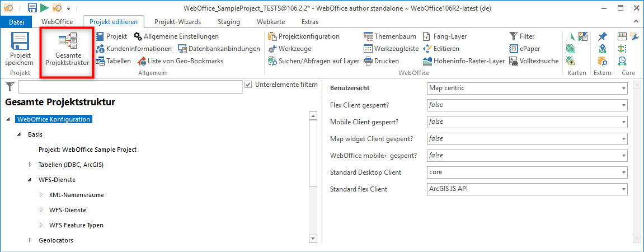This screenshot has width=644, height=252.
Task: Click the green north arrow Karten icon
Action: click(x=571, y=36)
